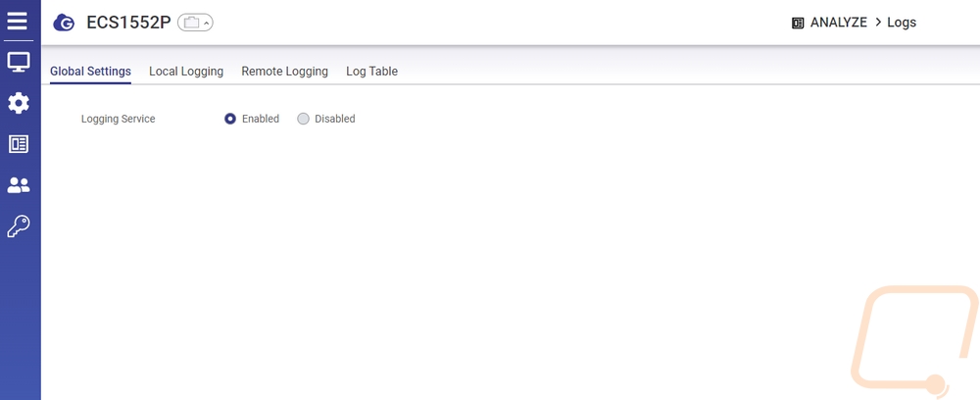Select the Disabled radio for Logging Service
The image size is (980, 400).
point(303,119)
